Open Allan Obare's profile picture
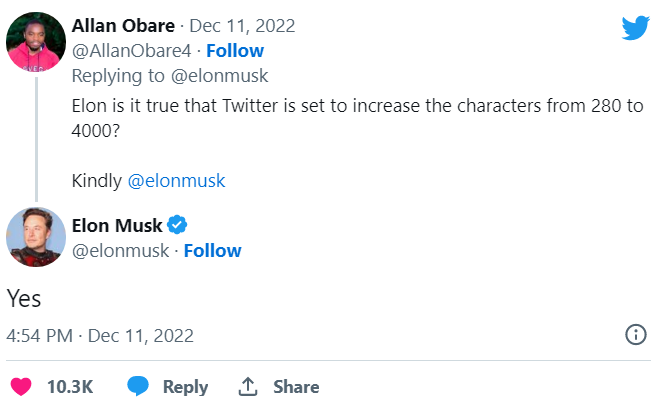657x405 pixels. [36, 42]
